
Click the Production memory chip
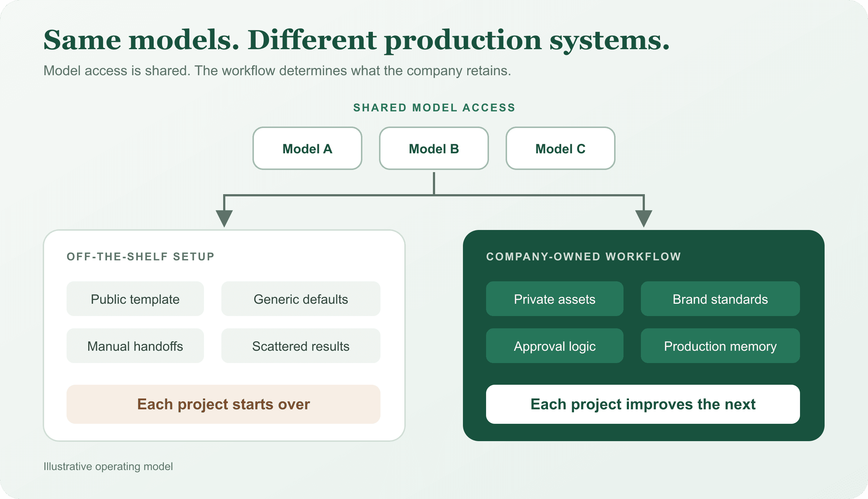point(720,346)
